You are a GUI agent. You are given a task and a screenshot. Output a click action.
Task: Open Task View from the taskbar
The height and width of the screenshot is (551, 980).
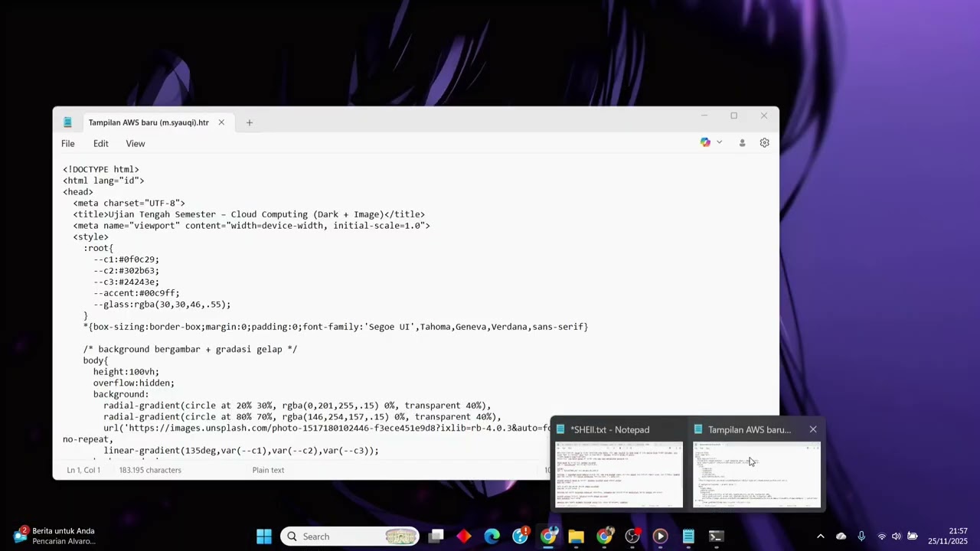coord(436,536)
